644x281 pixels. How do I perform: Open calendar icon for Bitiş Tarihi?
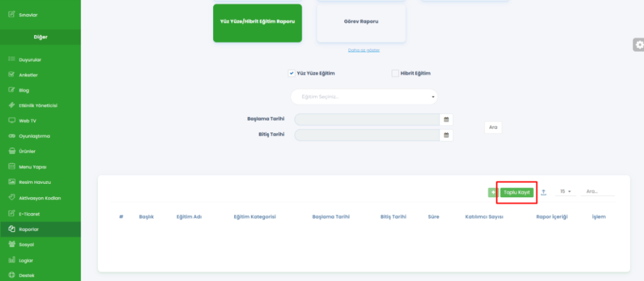446,135
